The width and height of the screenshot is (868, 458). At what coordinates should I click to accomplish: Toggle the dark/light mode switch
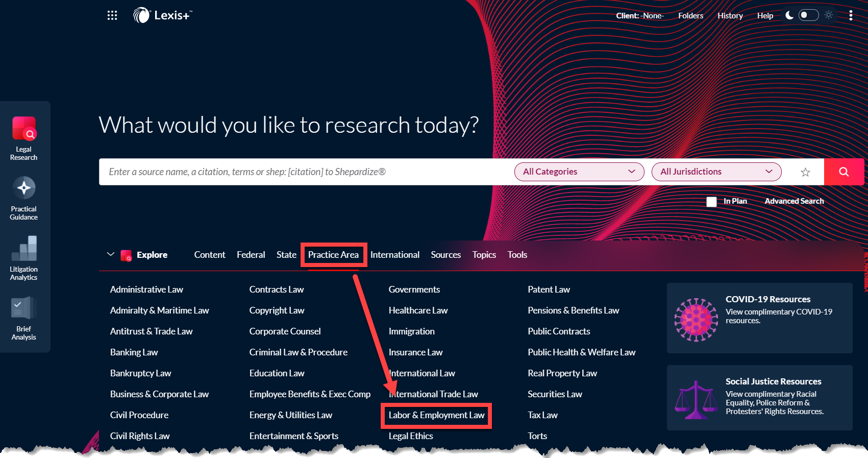(x=808, y=15)
